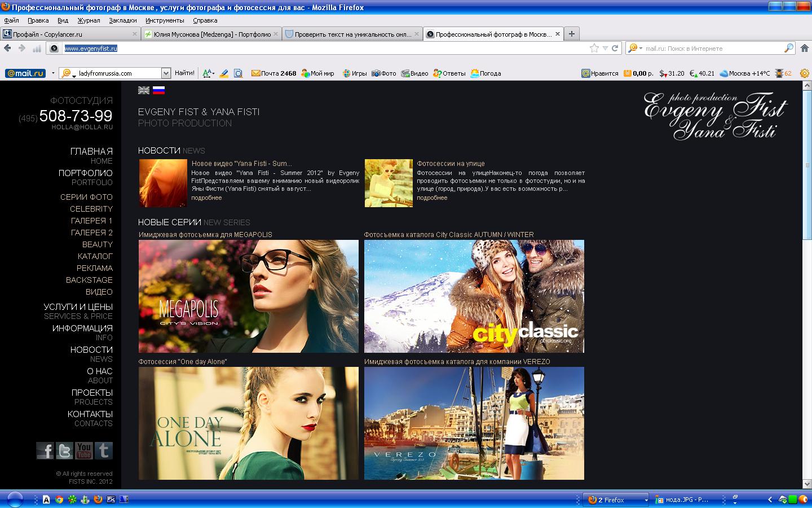Image resolution: width=812 pixels, height=508 pixels.
Task: Go forward with the forward arrow
Action: (22, 48)
